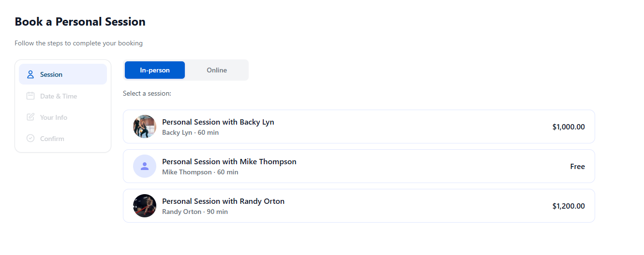Click Mike Thompson's placeholder avatar icon
Image resolution: width=644 pixels, height=255 pixels.
point(145,166)
